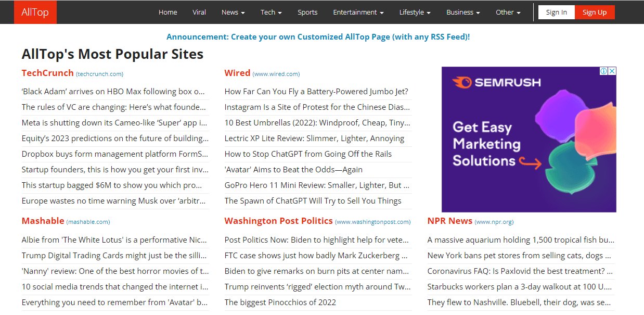
Task: Visit mashable.com source link
Action: click(x=88, y=222)
